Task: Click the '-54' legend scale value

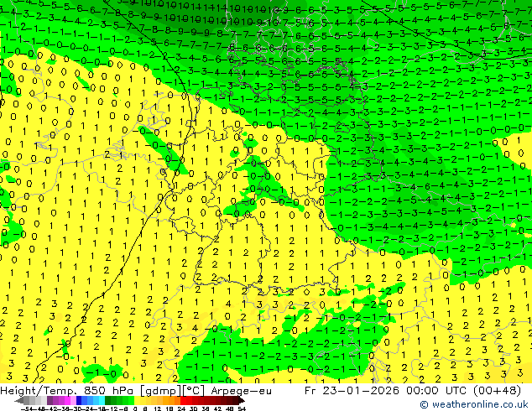Action: [x=27, y=408]
